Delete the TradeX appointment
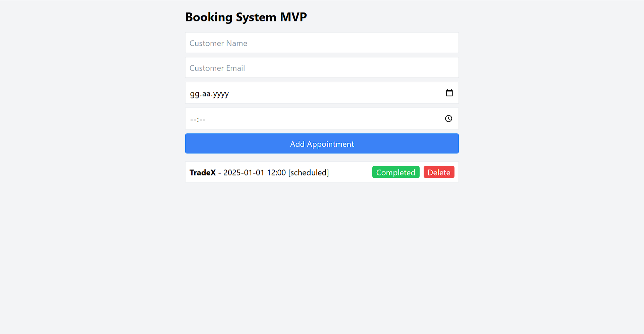The width and height of the screenshot is (644, 334). click(x=438, y=172)
